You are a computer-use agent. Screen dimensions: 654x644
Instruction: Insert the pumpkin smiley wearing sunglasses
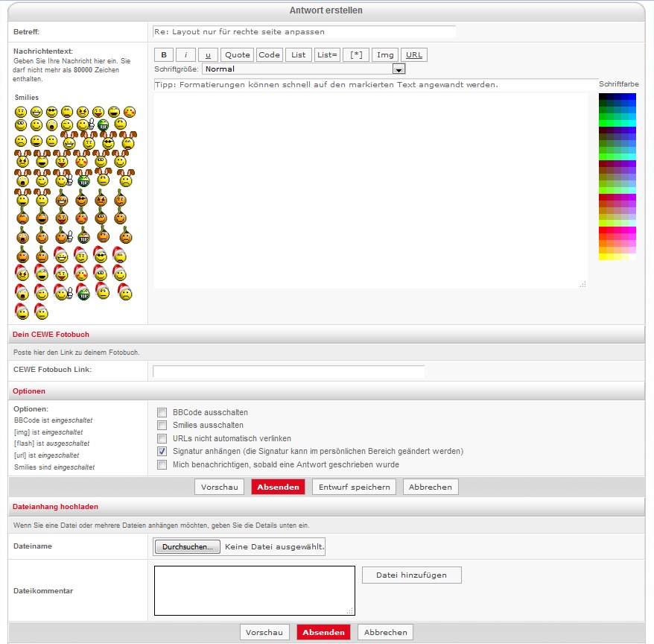(83, 199)
